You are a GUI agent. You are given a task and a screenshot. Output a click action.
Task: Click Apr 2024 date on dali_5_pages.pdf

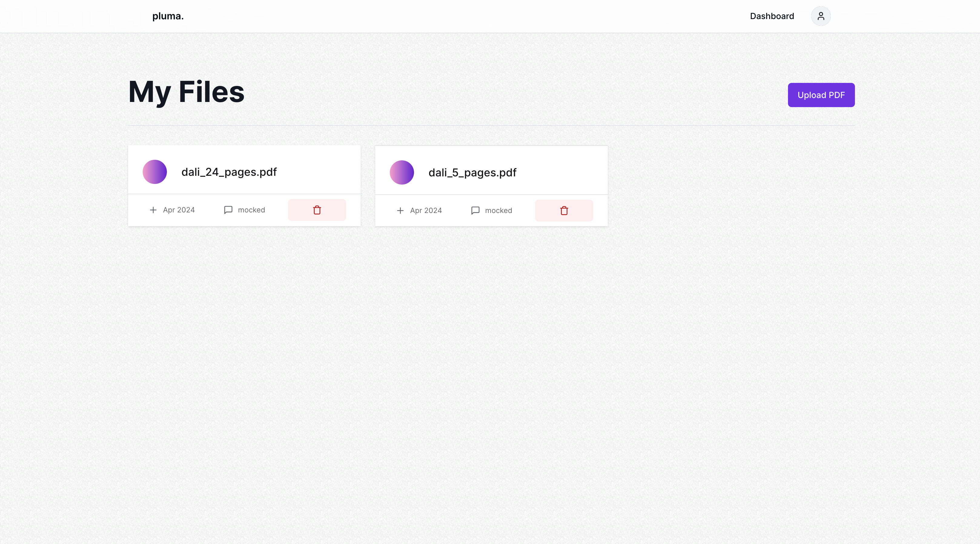[x=426, y=211]
